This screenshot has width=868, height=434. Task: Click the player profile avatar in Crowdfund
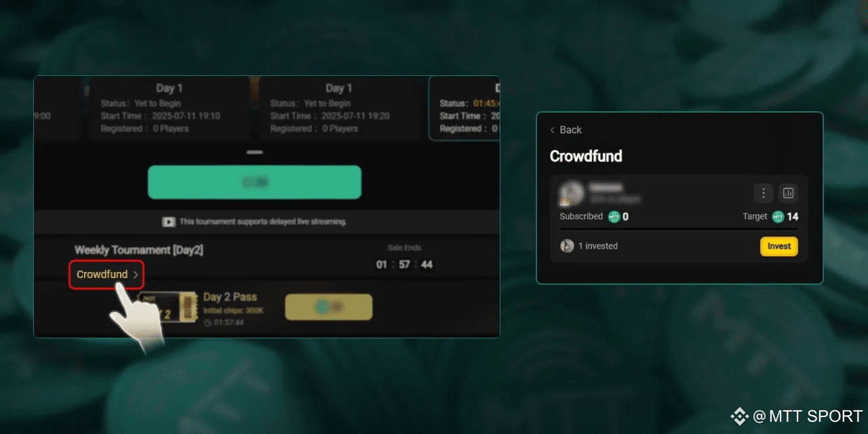(x=571, y=193)
